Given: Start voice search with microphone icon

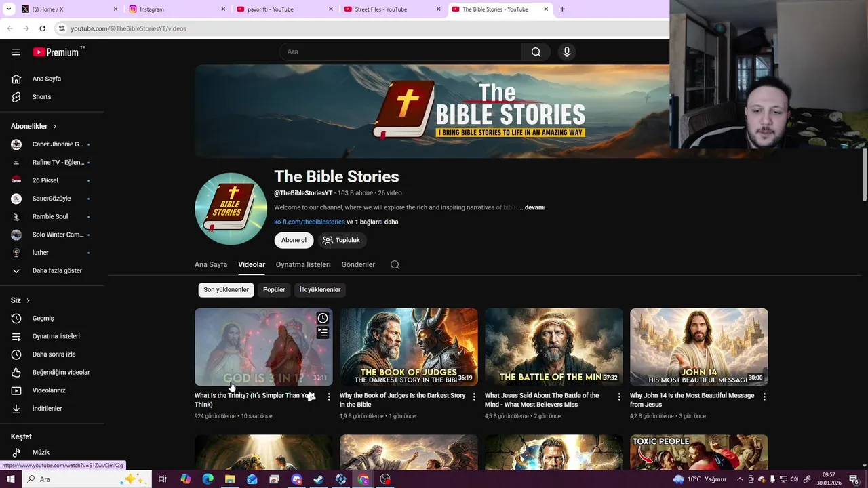Looking at the screenshot, I should 567,52.
